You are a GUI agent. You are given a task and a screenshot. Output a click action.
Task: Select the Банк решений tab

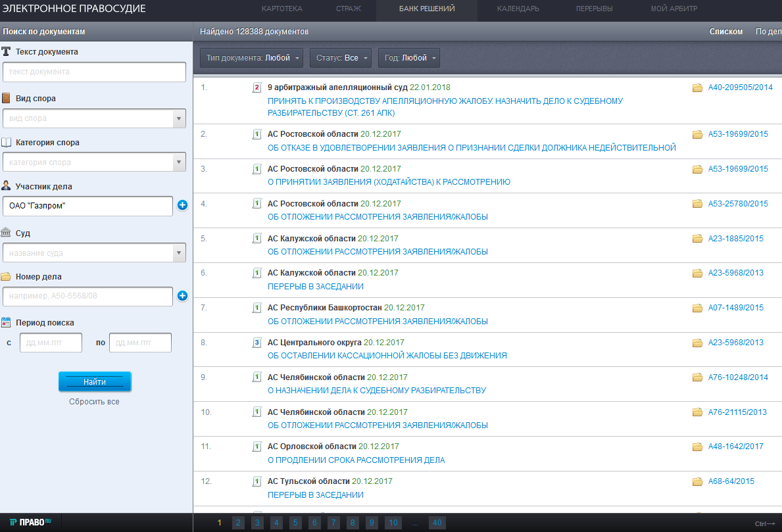pyautogui.click(x=427, y=9)
